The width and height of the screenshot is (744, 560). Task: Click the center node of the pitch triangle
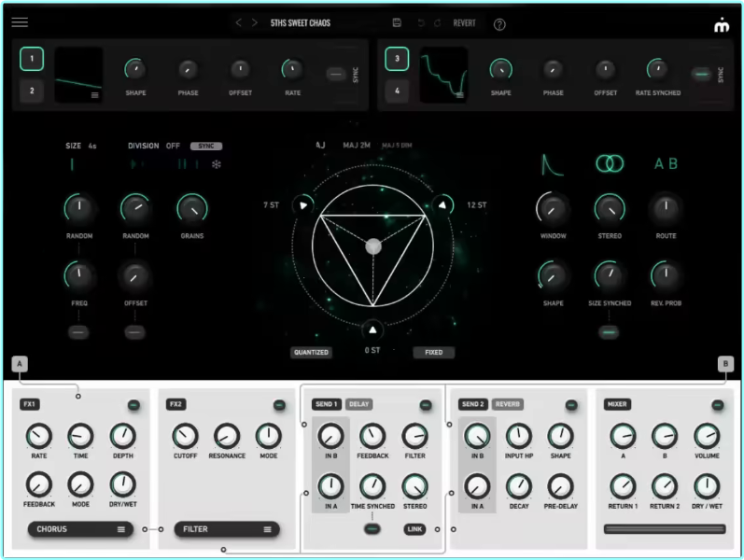372,246
